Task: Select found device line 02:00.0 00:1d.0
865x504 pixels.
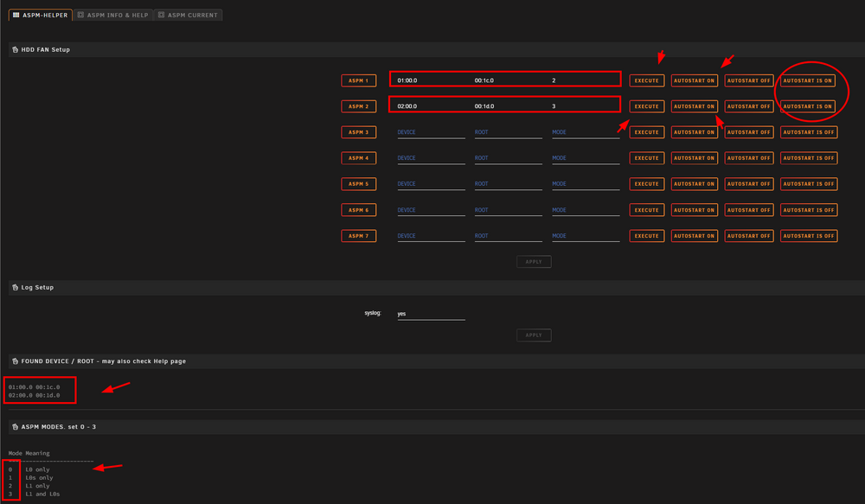Action: click(x=35, y=395)
